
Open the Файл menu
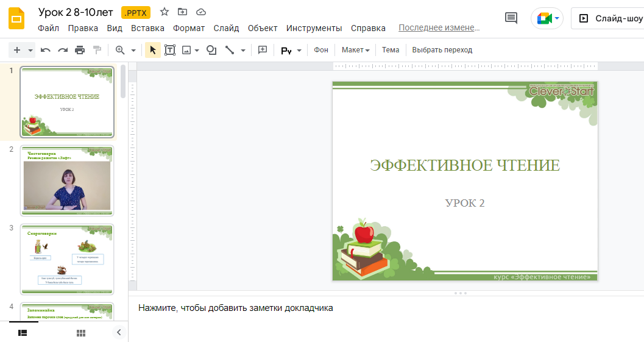[x=49, y=28]
